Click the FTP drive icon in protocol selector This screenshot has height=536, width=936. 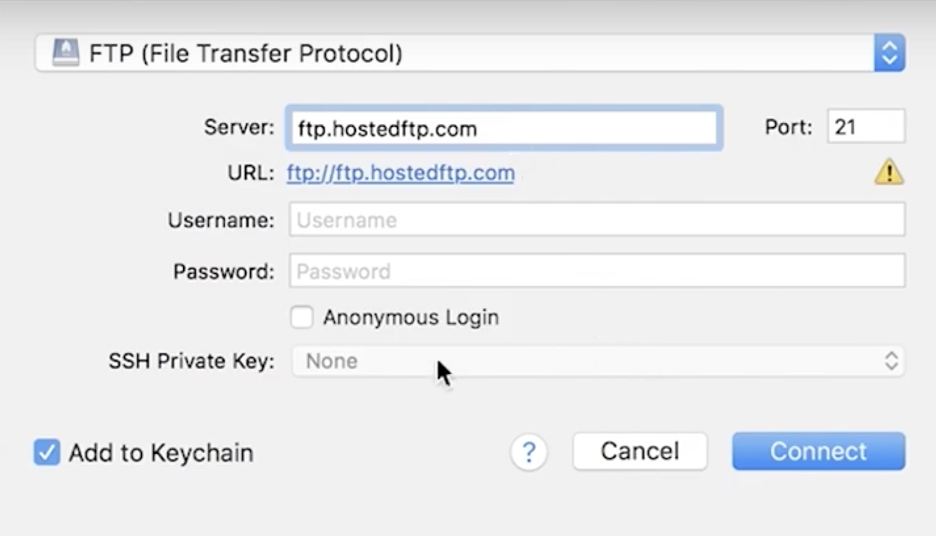65,52
